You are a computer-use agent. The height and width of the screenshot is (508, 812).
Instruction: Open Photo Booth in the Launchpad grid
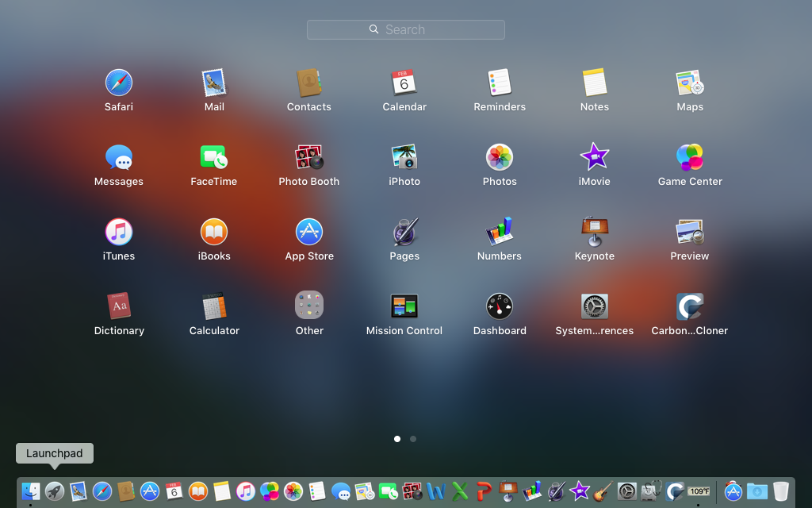coord(309,158)
